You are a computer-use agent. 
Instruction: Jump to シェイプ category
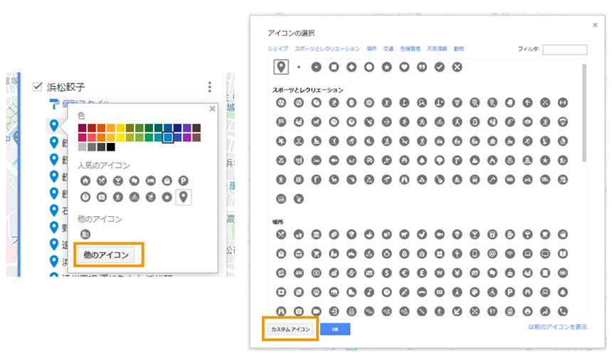(278, 49)
